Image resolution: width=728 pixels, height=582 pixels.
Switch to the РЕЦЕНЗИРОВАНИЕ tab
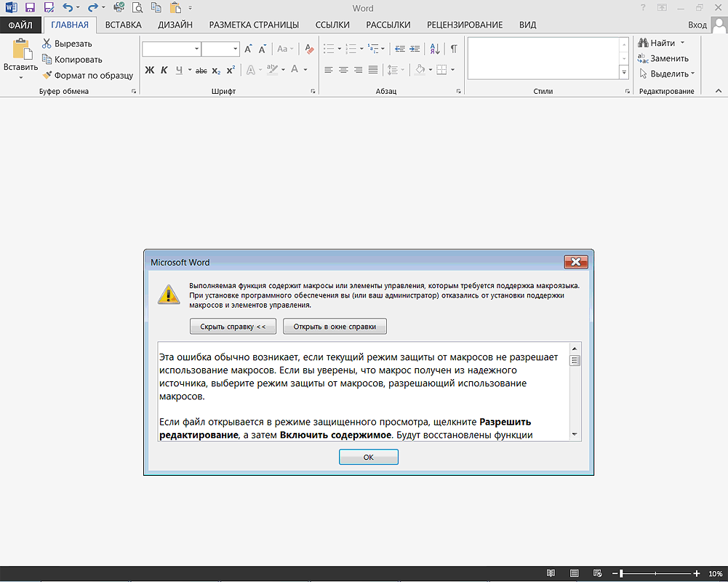point(465,25)
